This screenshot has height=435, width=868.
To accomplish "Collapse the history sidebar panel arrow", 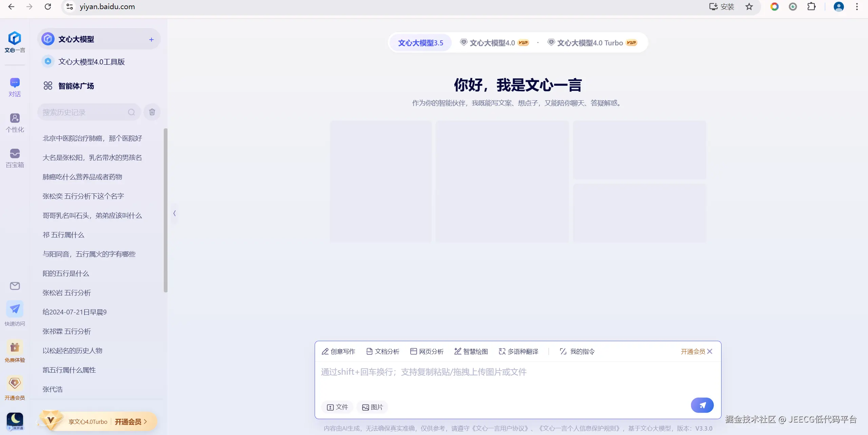I will pos(174,213).
